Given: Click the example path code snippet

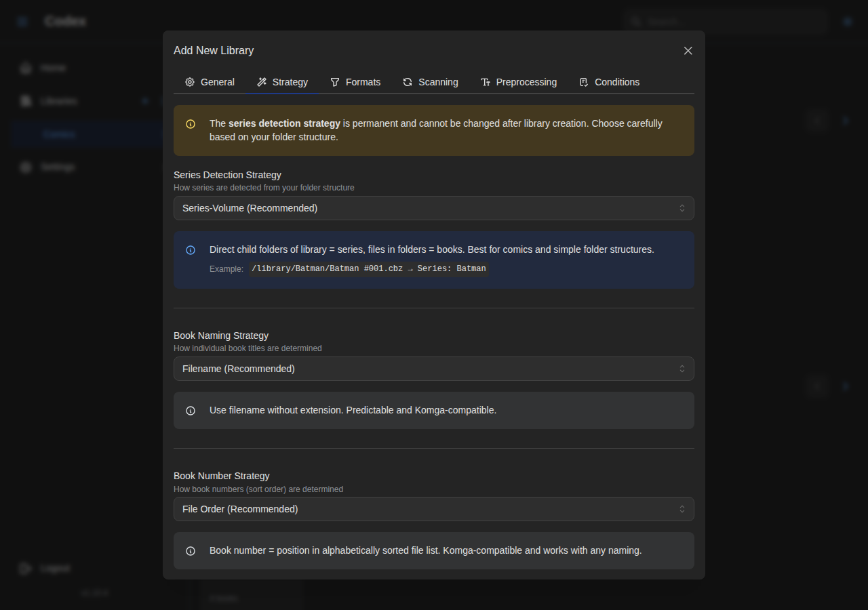Looking at the screenshot, I should tap(368, 268).
